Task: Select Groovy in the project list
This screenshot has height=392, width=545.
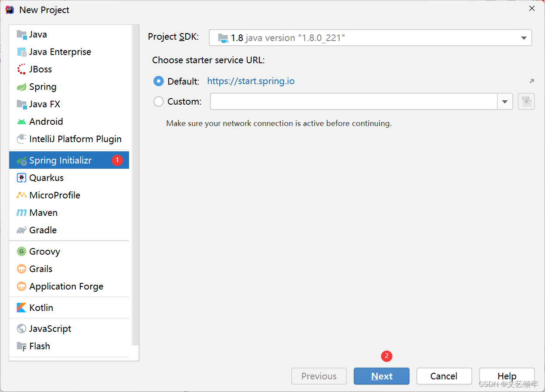Action: click(x=69, y=252)
